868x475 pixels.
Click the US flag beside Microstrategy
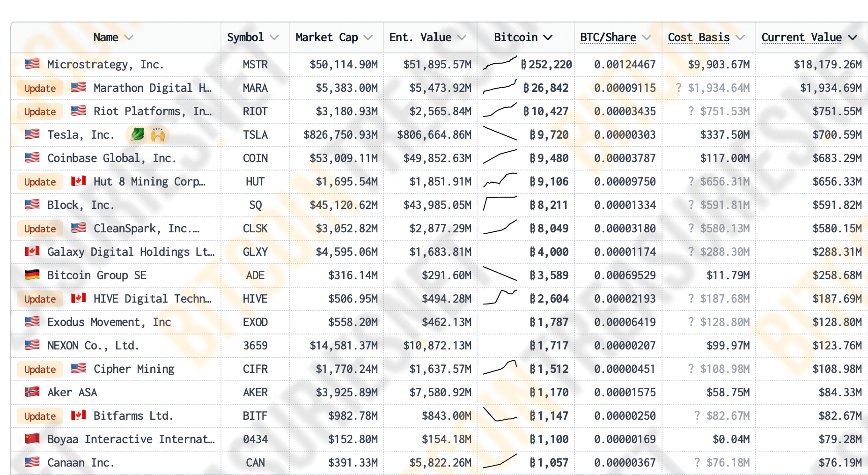(32, 64)
